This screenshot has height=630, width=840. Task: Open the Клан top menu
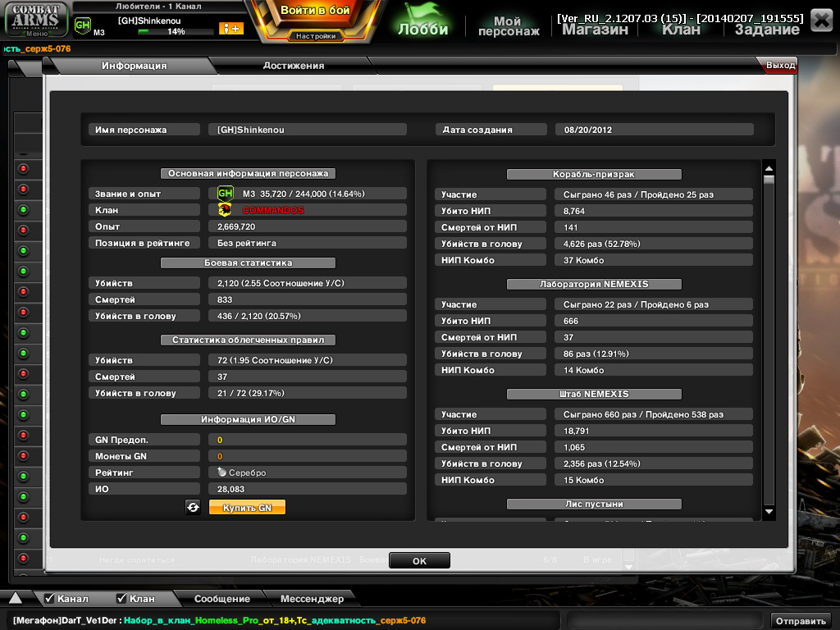681,30
